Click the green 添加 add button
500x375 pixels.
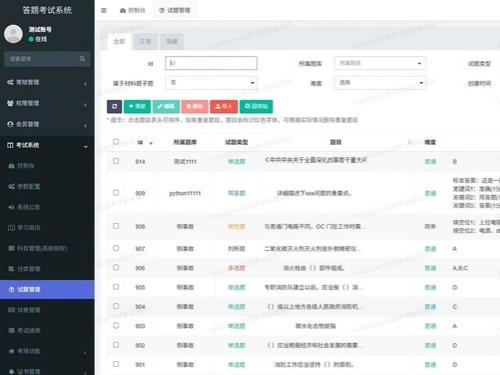(x=137, y=106)
